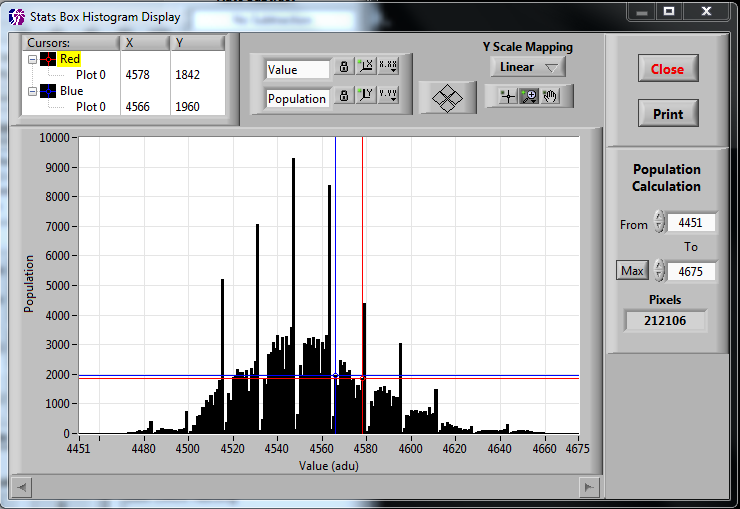The height and width of the screenshot is (509, 740).
Task: Select the Red cursor icon
Action: pos(48,59)
